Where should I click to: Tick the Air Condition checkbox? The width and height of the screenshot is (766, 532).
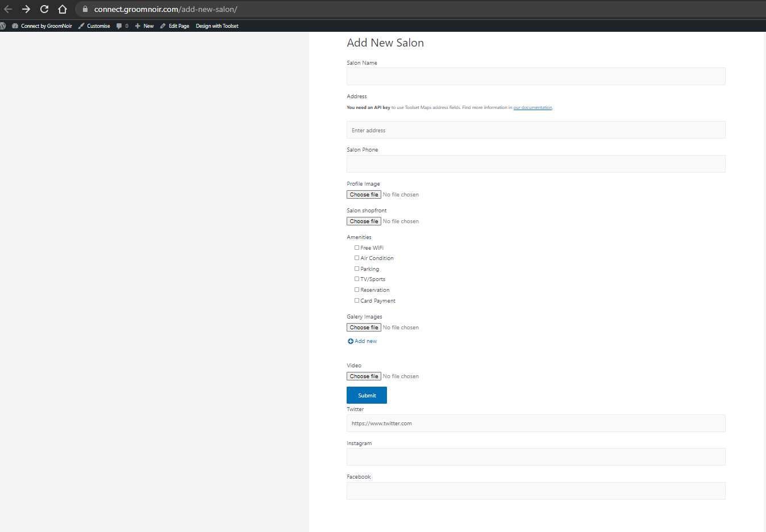(x=357, y=258)
